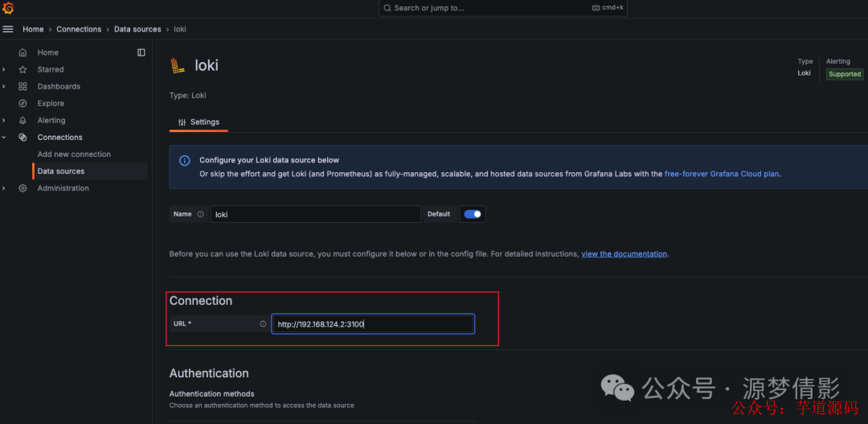Open Starred from the sidebar
The width and height of the screenshot is (868, 424).
click(51, 70)
